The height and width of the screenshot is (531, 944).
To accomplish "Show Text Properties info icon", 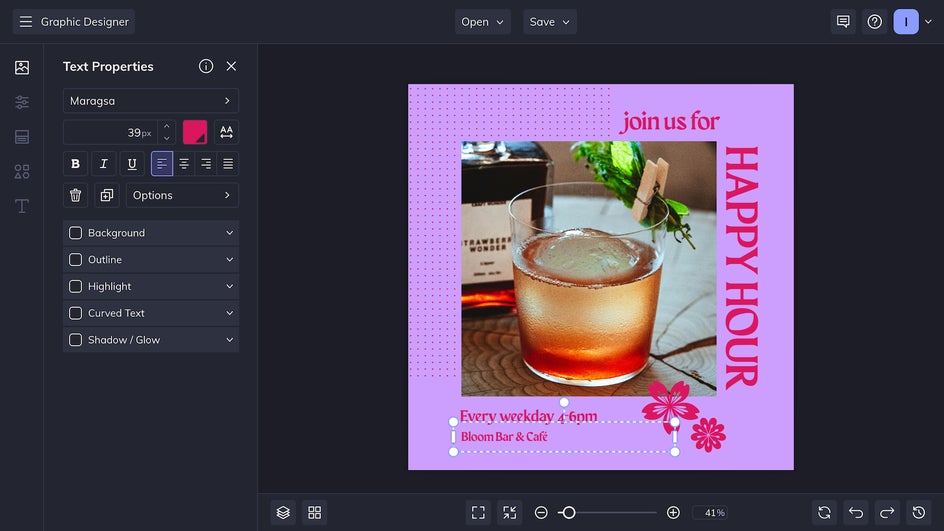I will [206, 66].
